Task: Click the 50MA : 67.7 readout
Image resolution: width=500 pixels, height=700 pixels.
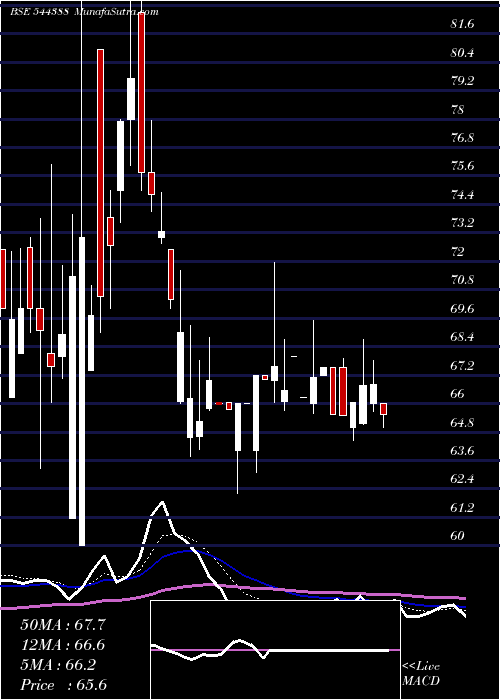Action: [63, 625]
